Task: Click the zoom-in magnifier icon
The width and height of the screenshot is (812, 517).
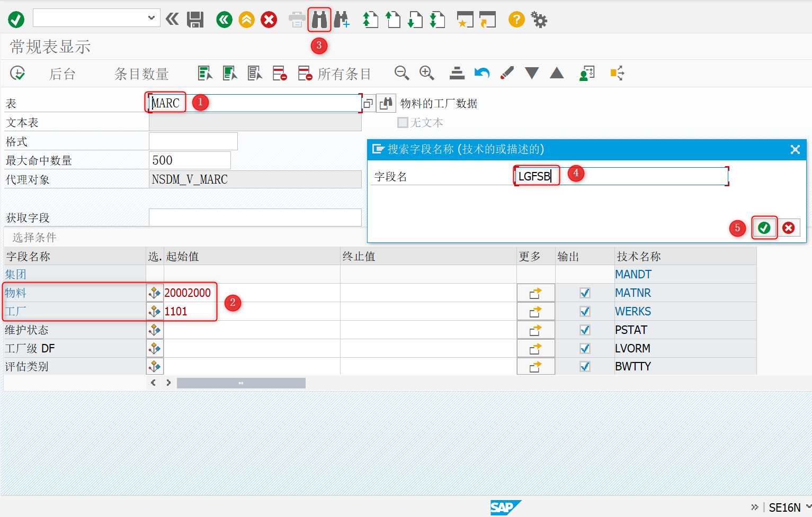Action: pos(427,73)
